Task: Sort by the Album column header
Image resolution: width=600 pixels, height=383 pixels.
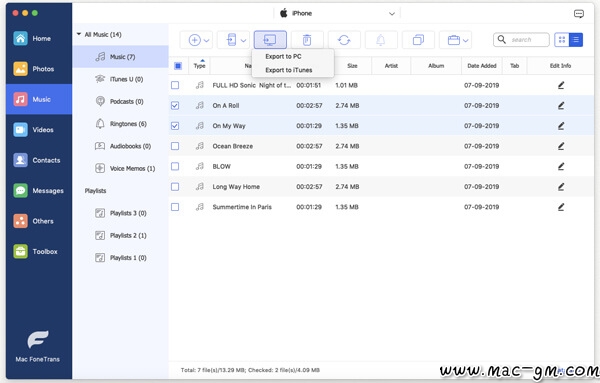Action: [436, 66]
